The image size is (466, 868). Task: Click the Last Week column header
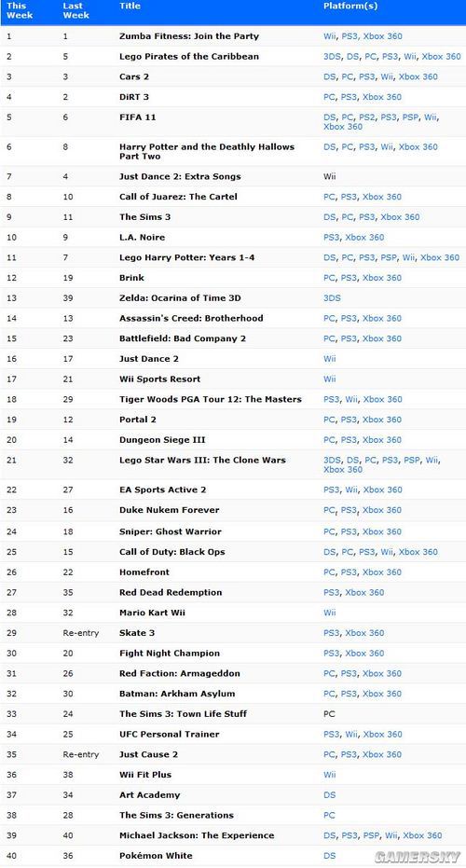pos(75,10)
